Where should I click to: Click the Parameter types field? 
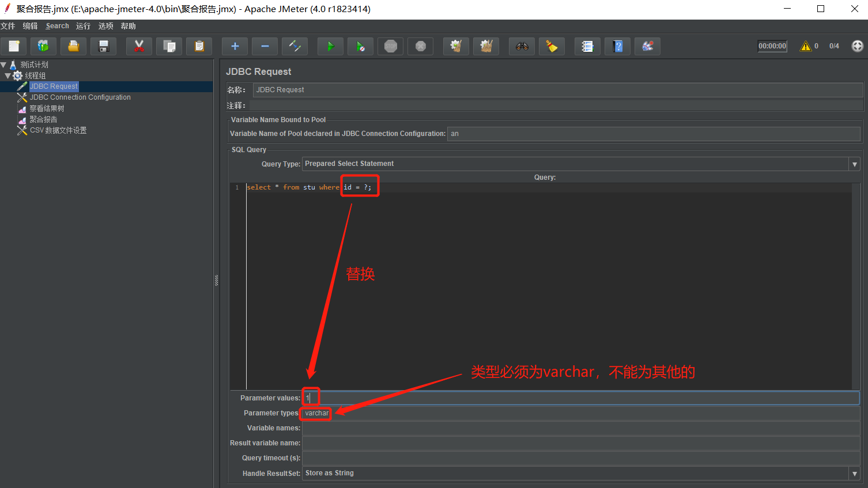pyautogui.click(x=581, y=413)
